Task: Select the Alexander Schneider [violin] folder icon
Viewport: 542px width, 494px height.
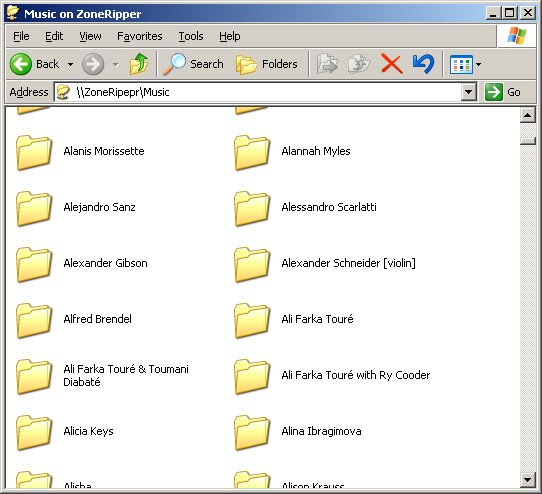Action: tap(252, 264)
